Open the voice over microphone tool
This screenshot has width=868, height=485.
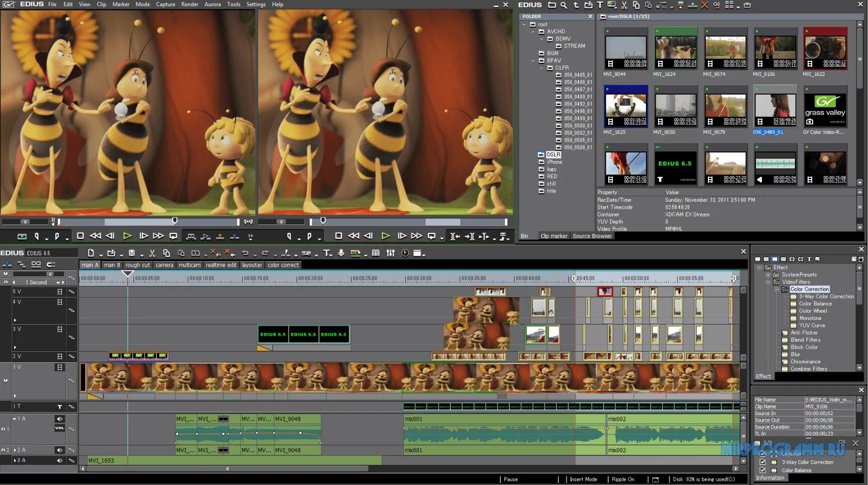341,253
